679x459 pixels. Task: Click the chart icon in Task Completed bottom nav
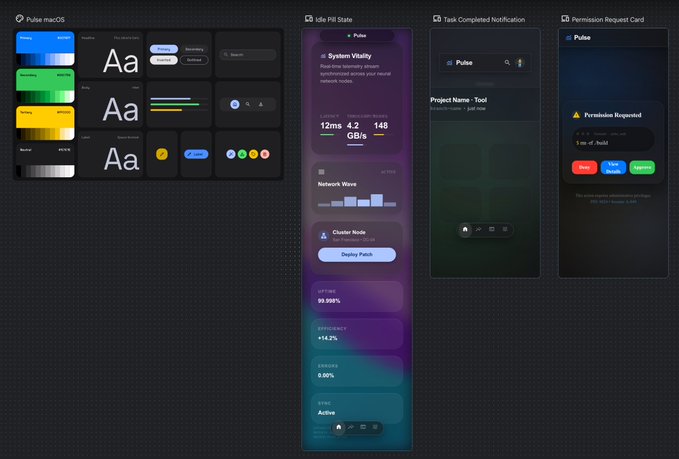tap(479, 229)
